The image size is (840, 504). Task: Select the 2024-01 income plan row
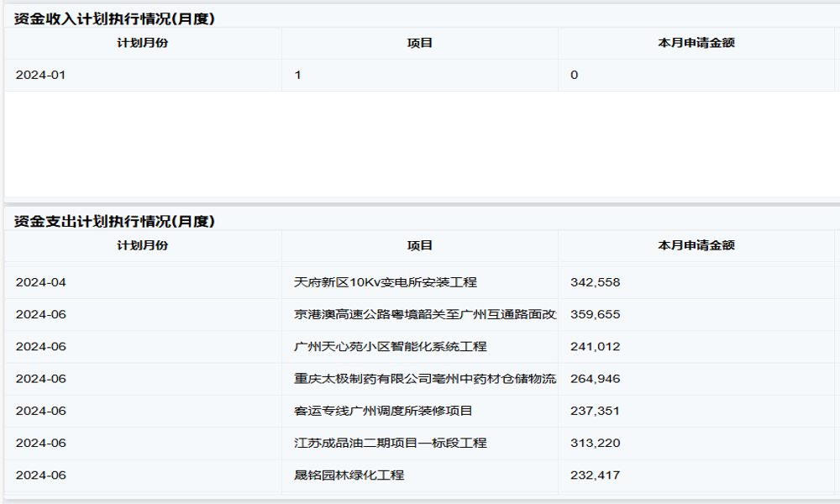coord(40,75)
